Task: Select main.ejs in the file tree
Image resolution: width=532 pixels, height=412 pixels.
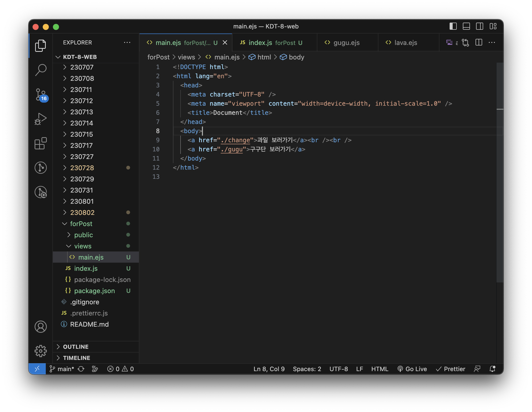Action: 96,257
